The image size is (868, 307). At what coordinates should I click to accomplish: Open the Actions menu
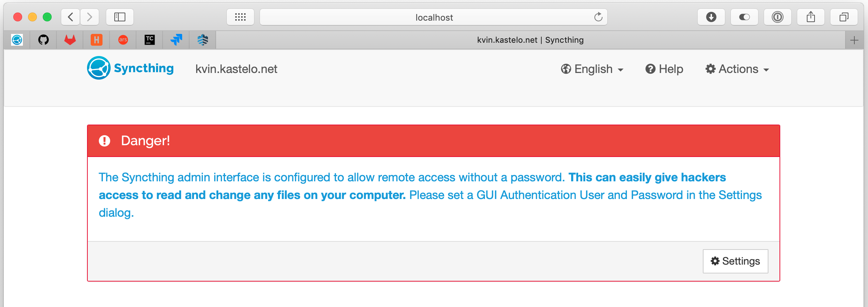(736, 69)
